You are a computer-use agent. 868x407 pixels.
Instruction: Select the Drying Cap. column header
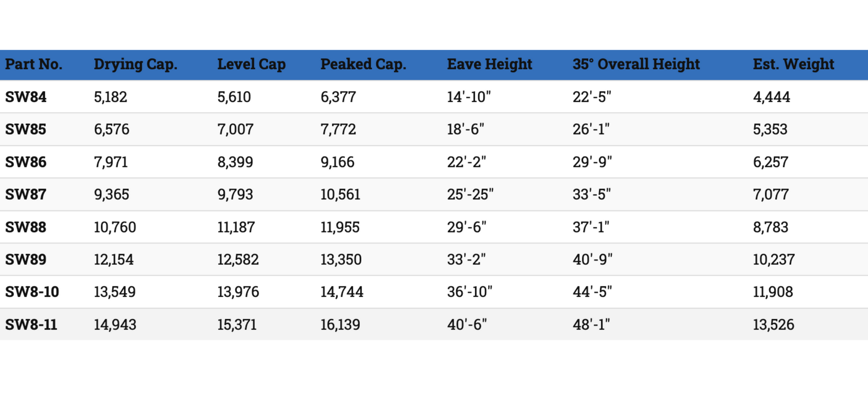(x=136, y=65)
